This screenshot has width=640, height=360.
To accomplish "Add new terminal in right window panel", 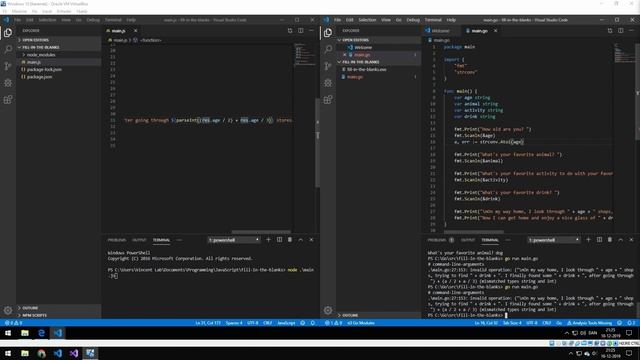I will tap(588, 240).
